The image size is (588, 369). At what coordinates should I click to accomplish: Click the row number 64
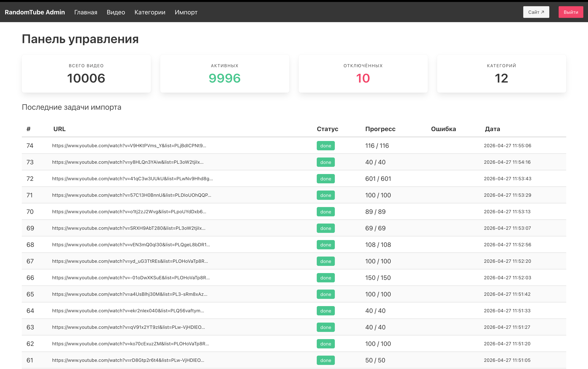pos(30,311)
